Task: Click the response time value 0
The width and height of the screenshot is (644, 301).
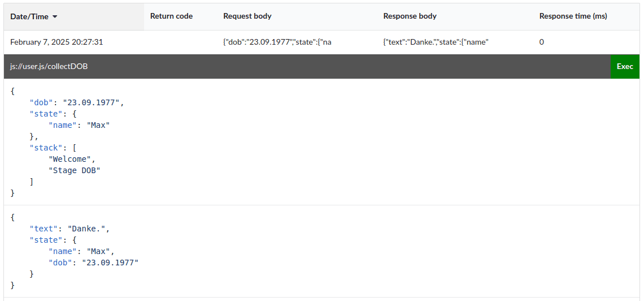Action: (x=541, y=42)
